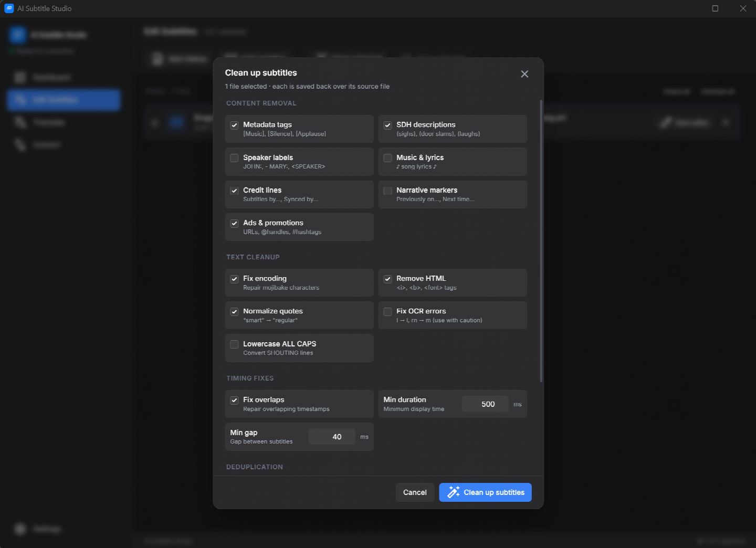Viewport: 756px width, 548px height.
Task: Click the 'Repair mojibake characters' description
Action: 281,288
